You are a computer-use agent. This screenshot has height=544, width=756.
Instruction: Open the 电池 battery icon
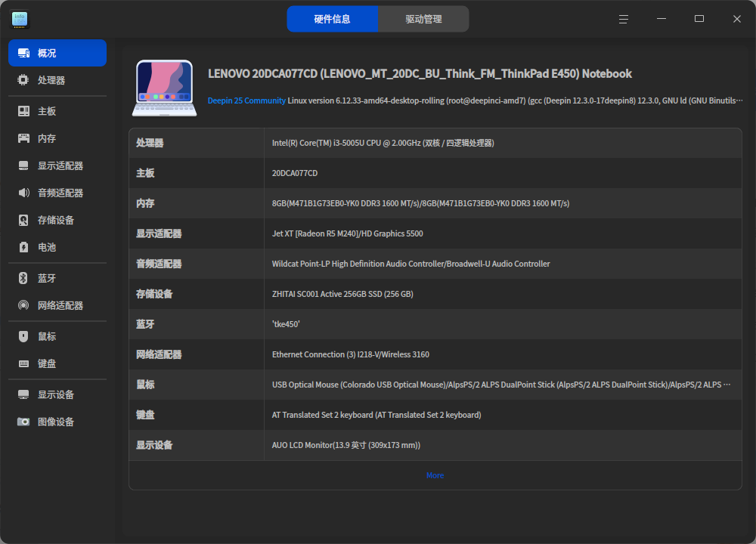point(23,247)
